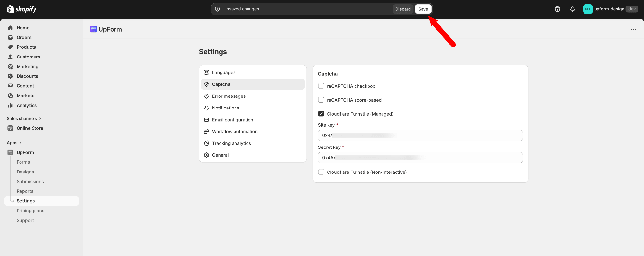Click the Tracking analytics icon
The height and width of the screenshot is (256, 644).
(x=207, y=143)
